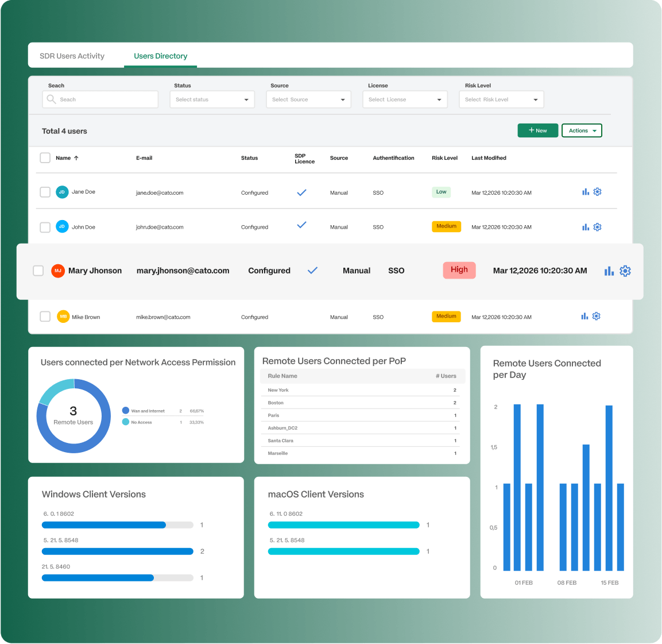Viewport: 662px width, 644px height.
Task: Open settings gear for John Doe
Action: coord(597,227)
